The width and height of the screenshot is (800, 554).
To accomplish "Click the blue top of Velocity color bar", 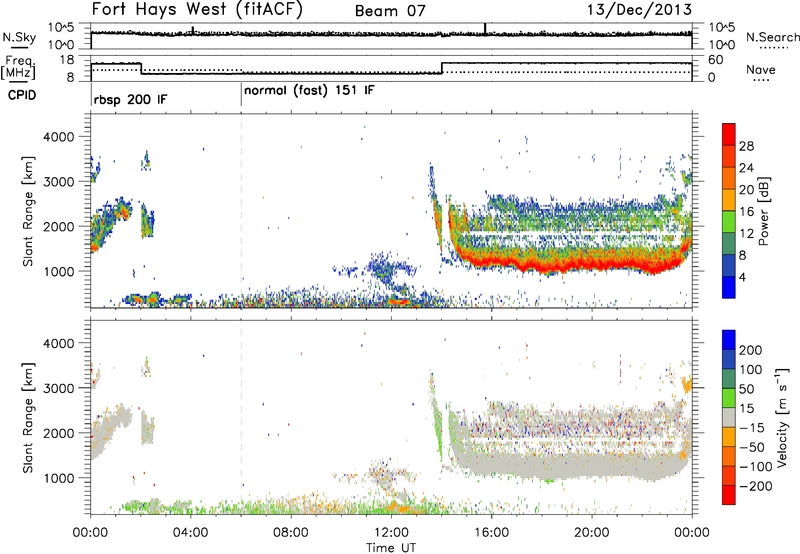I will [x=729, y=340].
